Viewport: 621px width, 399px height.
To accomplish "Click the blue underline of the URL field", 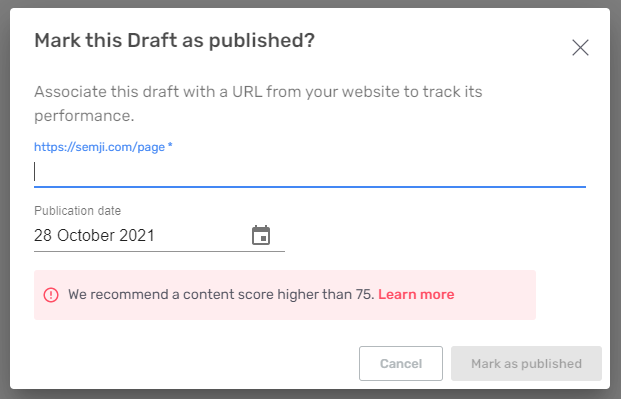I will coord(310,186).
